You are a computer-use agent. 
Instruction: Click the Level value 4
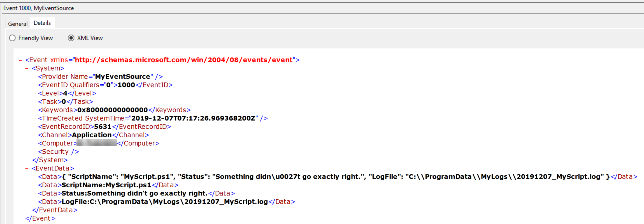(65, 93)
